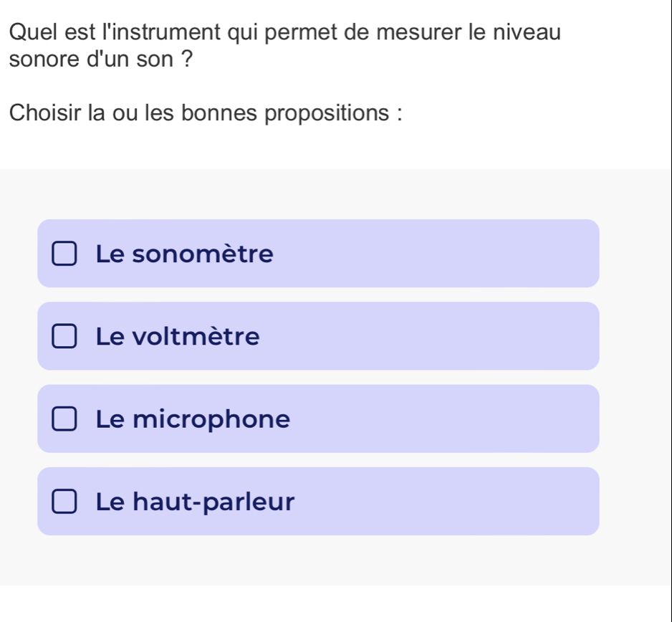Click the 'Le haut-parleur' label text
Screen dimensions: 672x622
click(195, 502)
